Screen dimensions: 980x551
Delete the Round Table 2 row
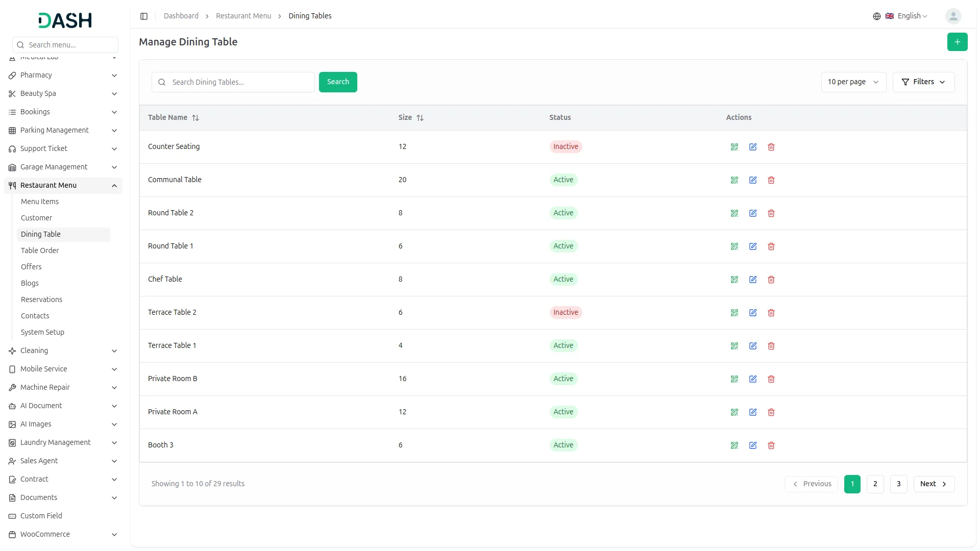tap(771, 213)
